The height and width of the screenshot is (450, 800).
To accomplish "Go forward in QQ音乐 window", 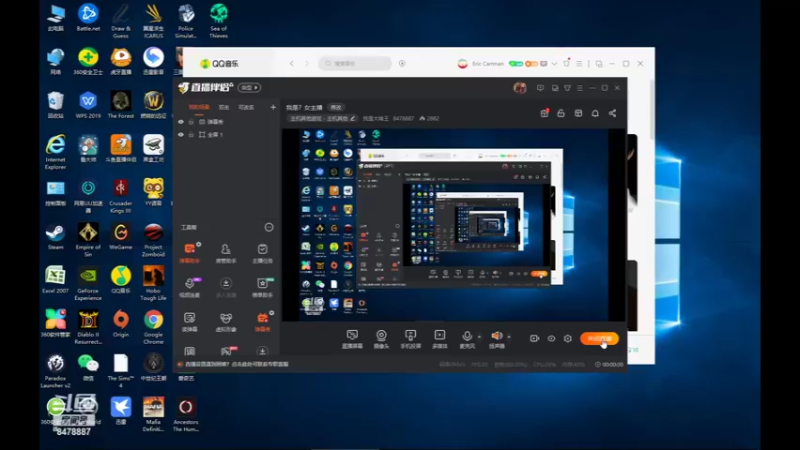I will point(307,63).
